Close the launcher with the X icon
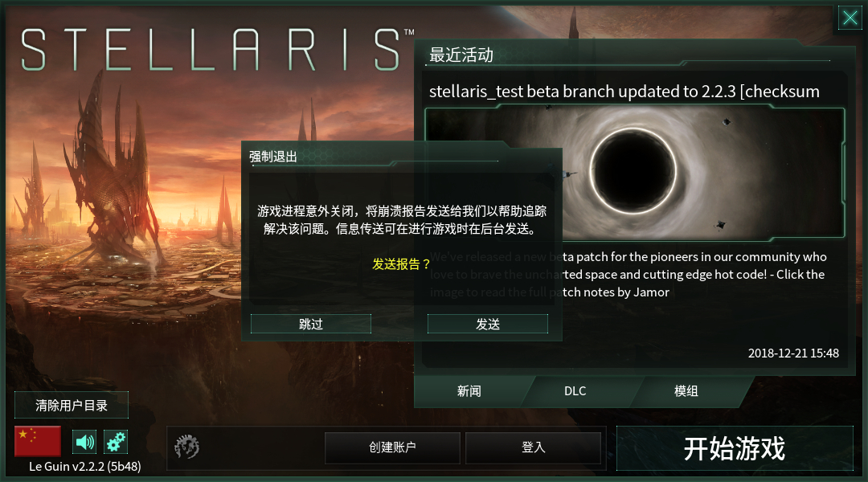 click(850, 18)
